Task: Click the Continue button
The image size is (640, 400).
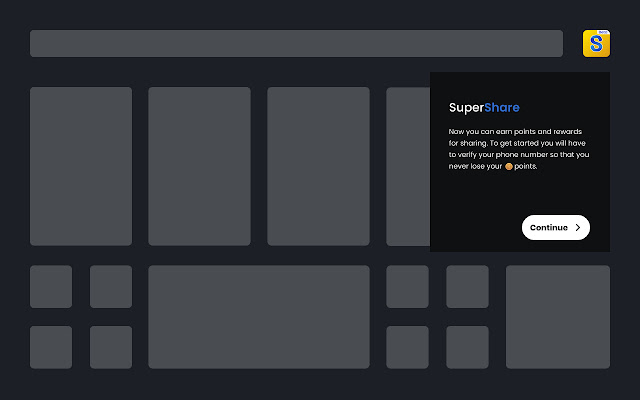Action: [x=556, y=227]
